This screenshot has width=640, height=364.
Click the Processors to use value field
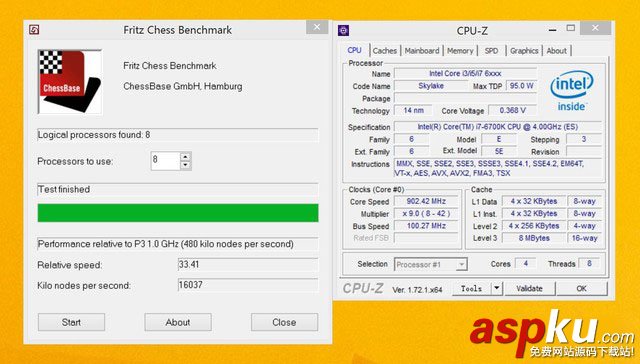[165, 161]
